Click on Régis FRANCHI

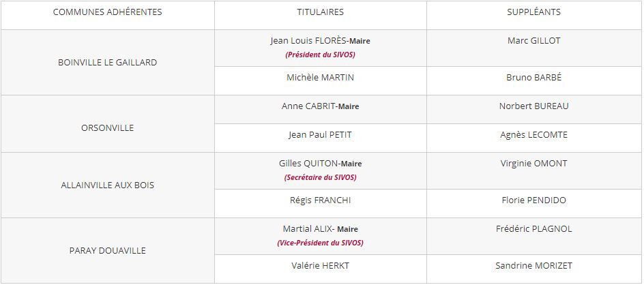320,200
